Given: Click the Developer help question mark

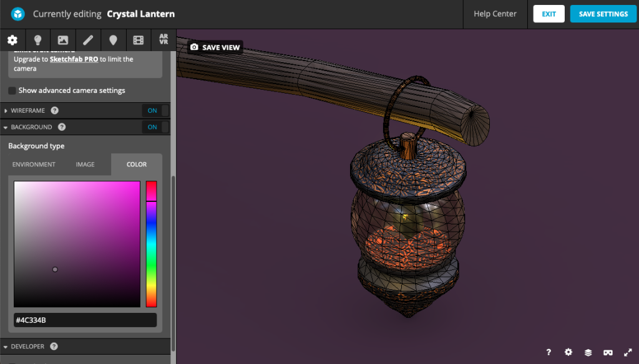Looking at the screenshot, I should click(54, 346).
